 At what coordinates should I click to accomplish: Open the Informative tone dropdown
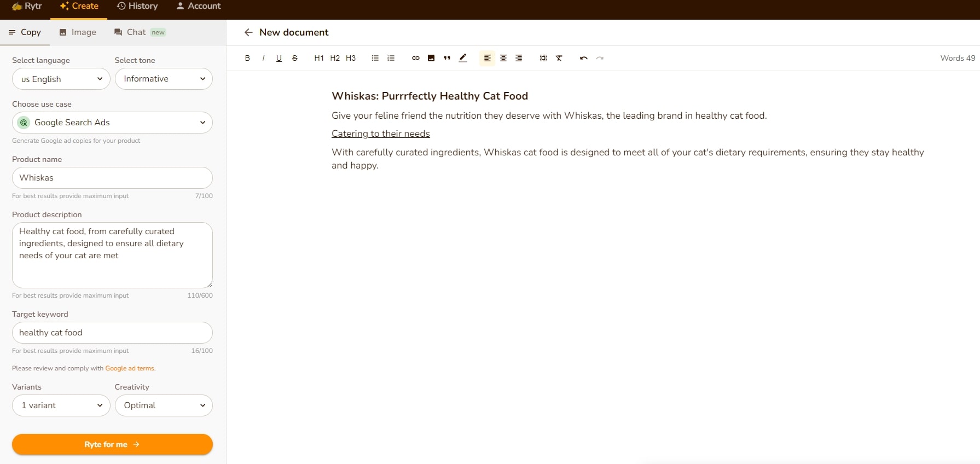click(x=164, y=79)
